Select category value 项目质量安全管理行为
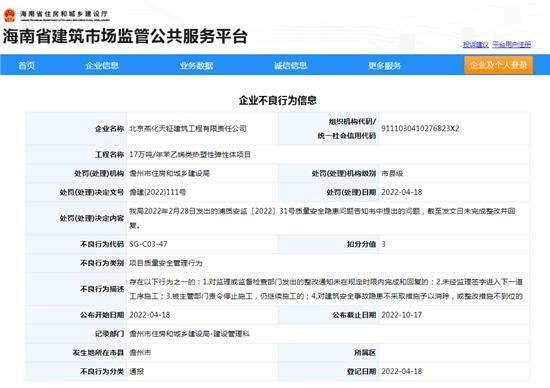 (166, 263)
